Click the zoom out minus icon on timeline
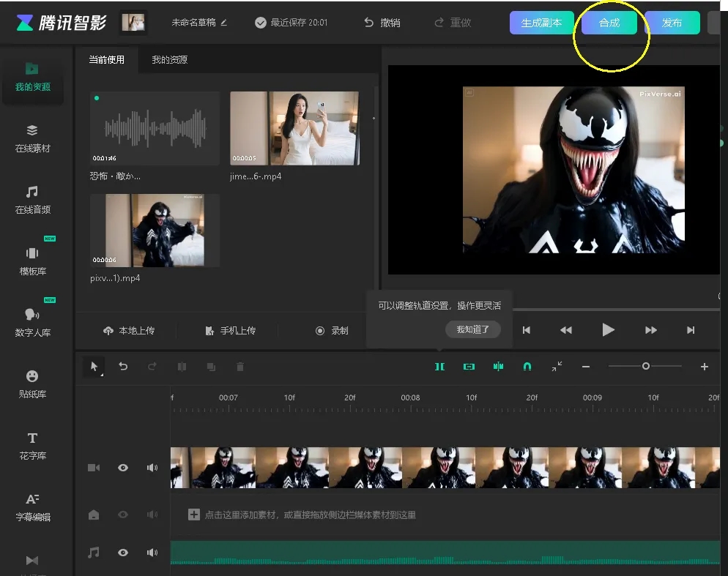 pos(586,367)
